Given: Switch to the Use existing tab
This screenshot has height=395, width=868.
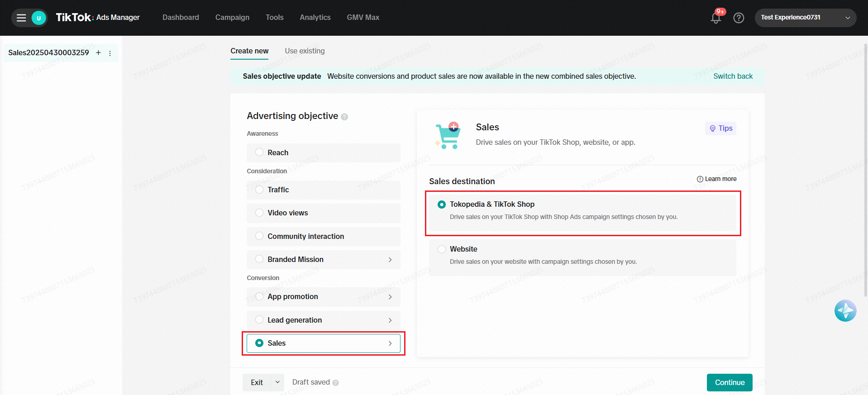Looking at the screenshot, I should pos(305,51).
